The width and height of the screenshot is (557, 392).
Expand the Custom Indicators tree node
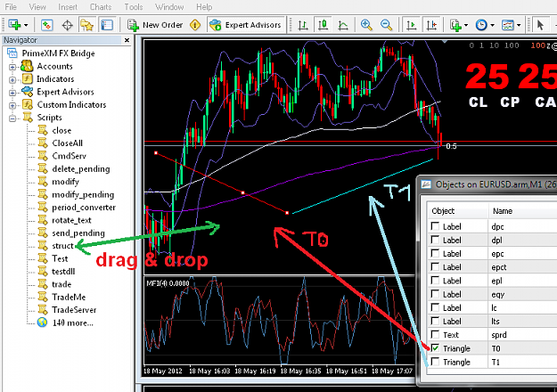[x=12, y=105]
